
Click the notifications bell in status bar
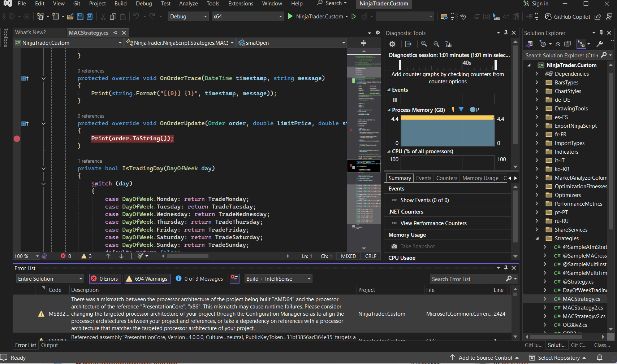pos(600,358)
